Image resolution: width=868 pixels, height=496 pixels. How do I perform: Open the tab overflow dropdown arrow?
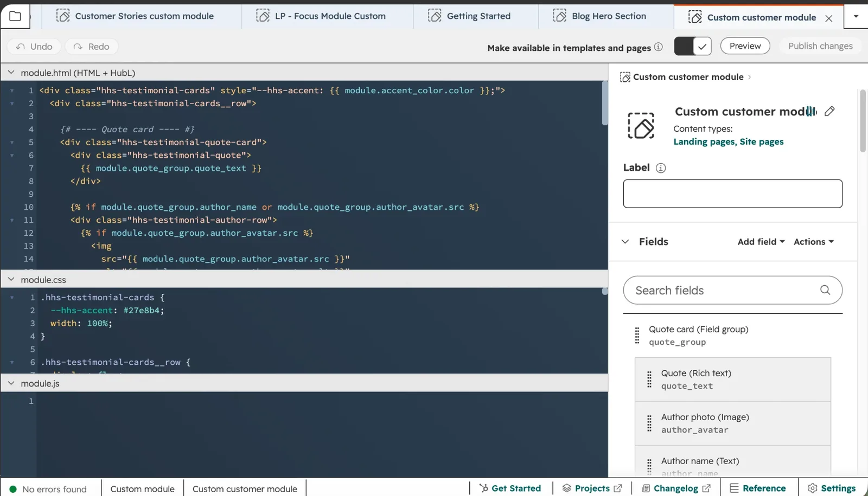pyautogui.click(x=856, y=16)
